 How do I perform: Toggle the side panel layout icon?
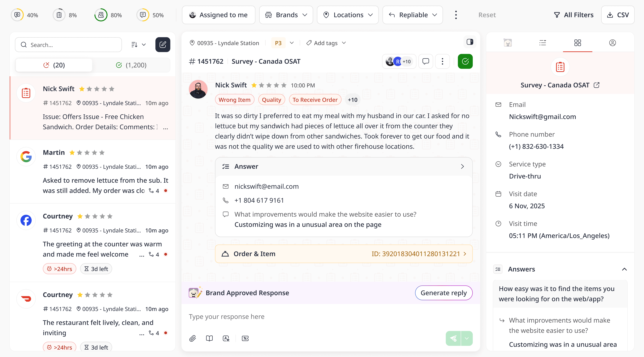[x=470, y=42]
